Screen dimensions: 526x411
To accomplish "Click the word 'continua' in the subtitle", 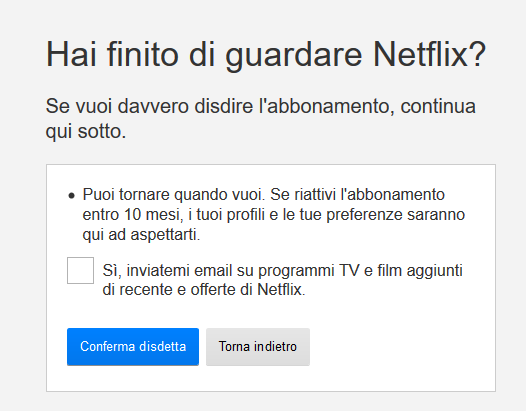I will pos(438,106).
